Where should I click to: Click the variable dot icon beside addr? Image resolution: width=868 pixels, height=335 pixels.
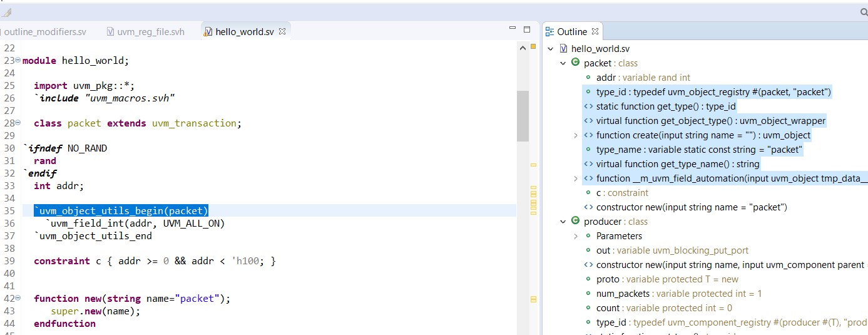click(588, 78)
